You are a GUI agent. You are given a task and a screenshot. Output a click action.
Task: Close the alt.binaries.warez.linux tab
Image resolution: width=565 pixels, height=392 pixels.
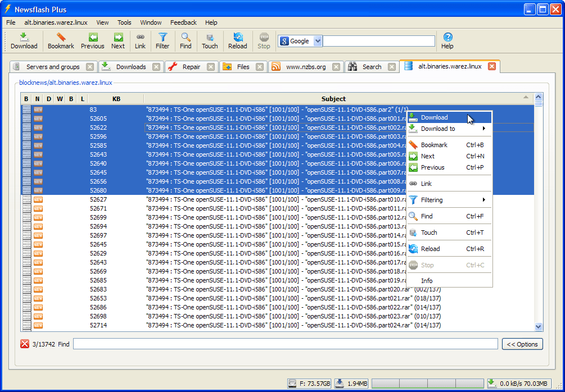(x=492, y=66)
